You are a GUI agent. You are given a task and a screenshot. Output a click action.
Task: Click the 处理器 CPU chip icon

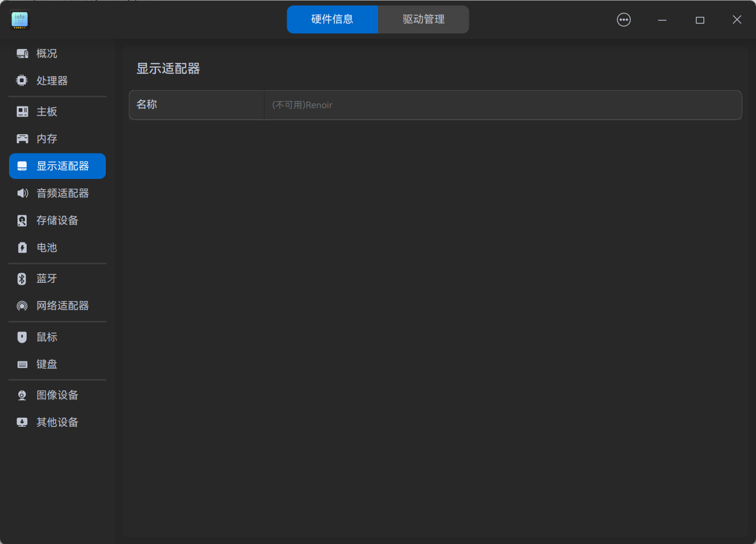(x=22, y=80)
